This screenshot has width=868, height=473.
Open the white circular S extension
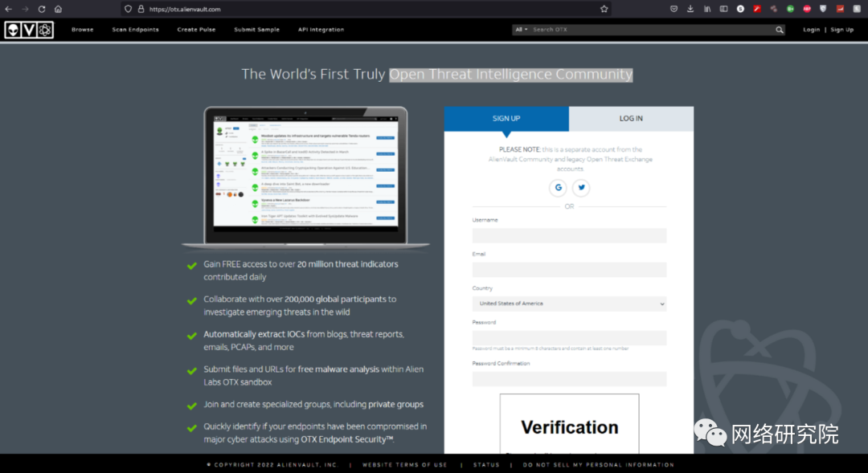740,9
